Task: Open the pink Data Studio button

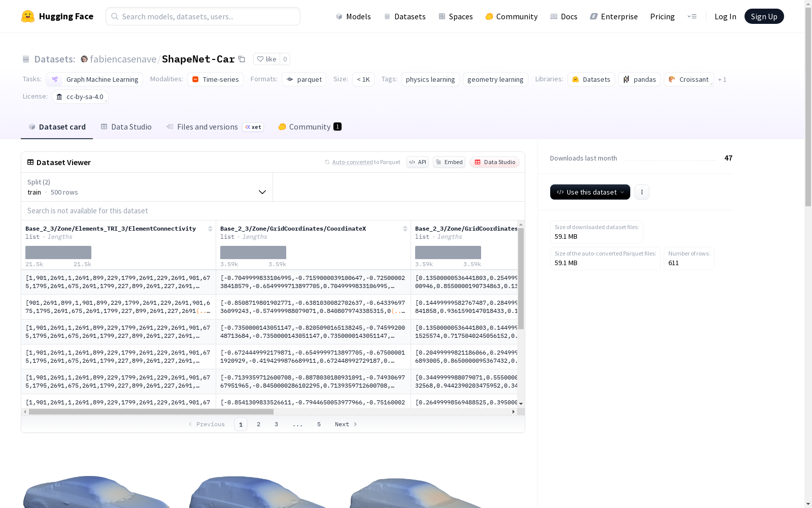Action: point(494,162)
